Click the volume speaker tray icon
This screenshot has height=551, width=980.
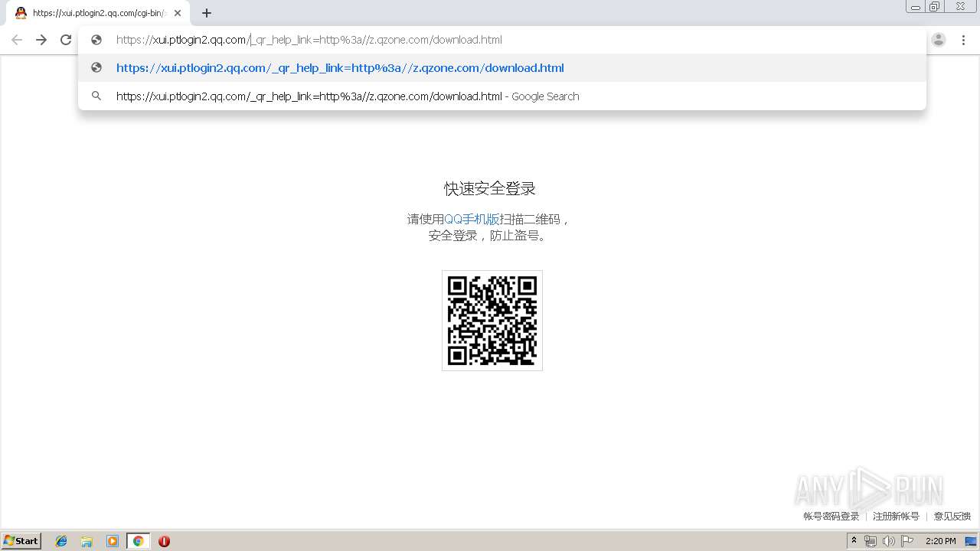pos(888,541)
